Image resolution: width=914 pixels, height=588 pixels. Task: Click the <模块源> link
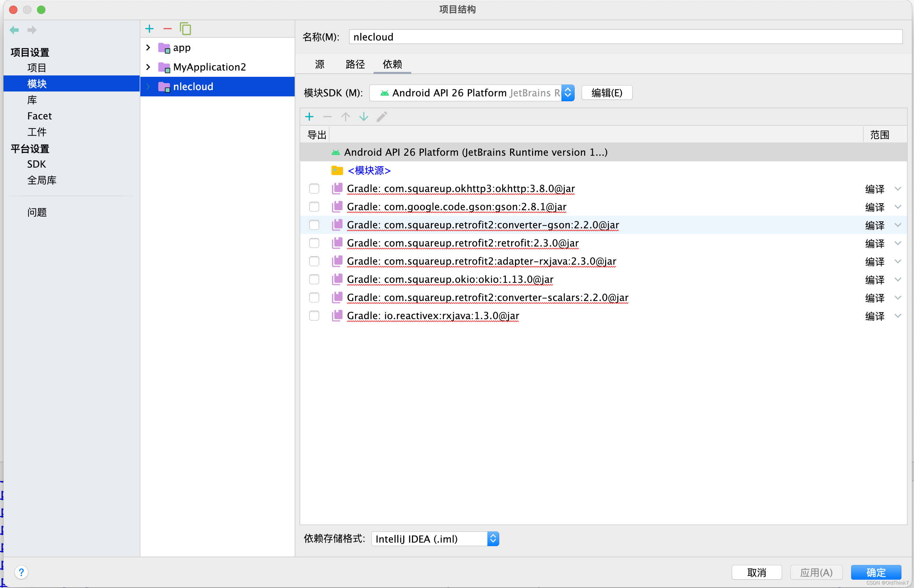(369, 170)
